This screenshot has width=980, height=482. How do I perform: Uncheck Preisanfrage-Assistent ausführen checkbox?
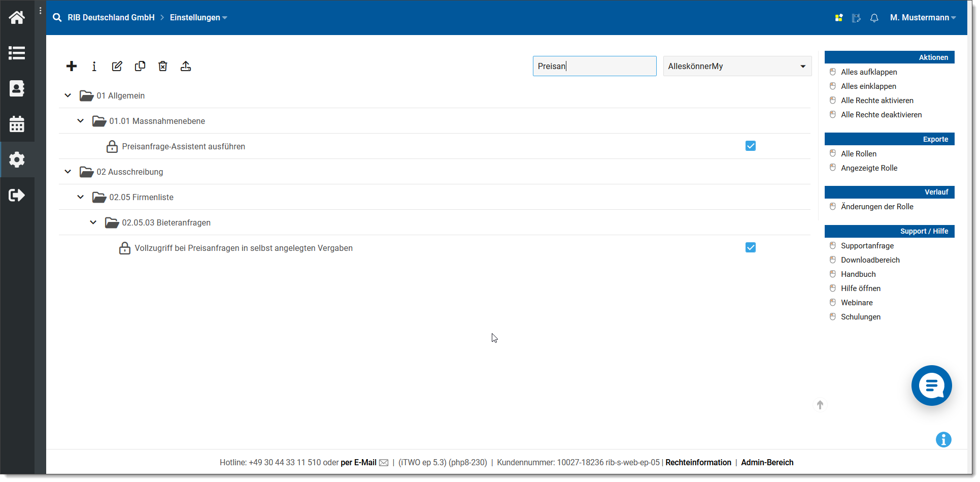(750, 146)
